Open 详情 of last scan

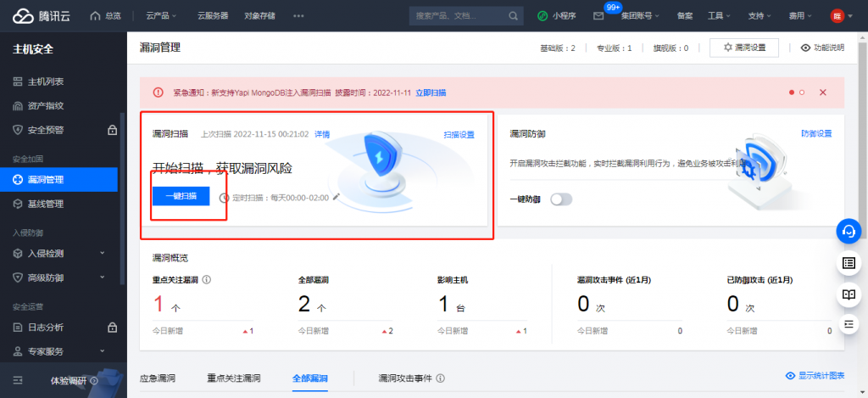point(322,134)
